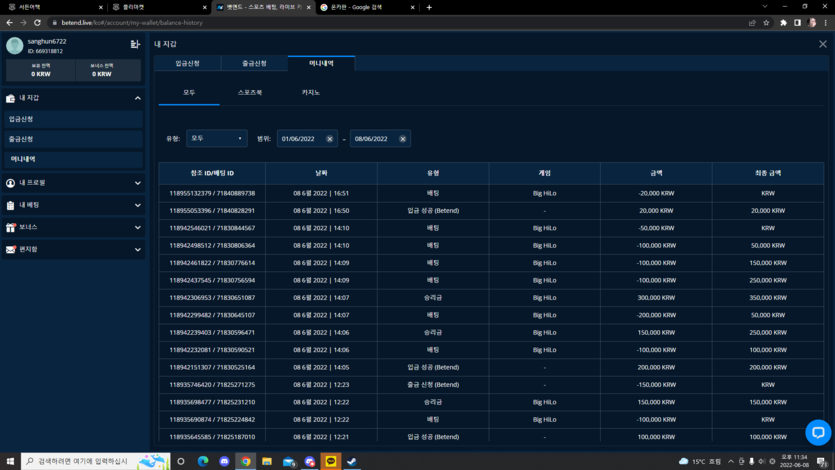Screen dimensions: 835x470
Task: Click the browser address bar
Action: (394, 23)
